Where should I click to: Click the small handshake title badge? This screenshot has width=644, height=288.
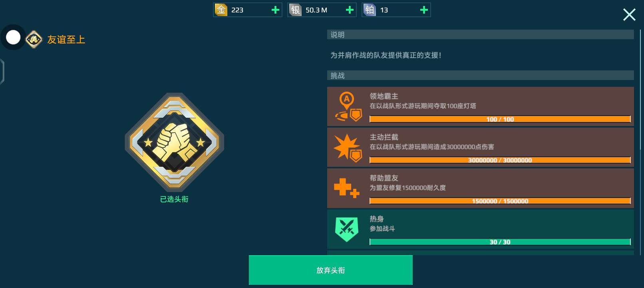[34, 39]
